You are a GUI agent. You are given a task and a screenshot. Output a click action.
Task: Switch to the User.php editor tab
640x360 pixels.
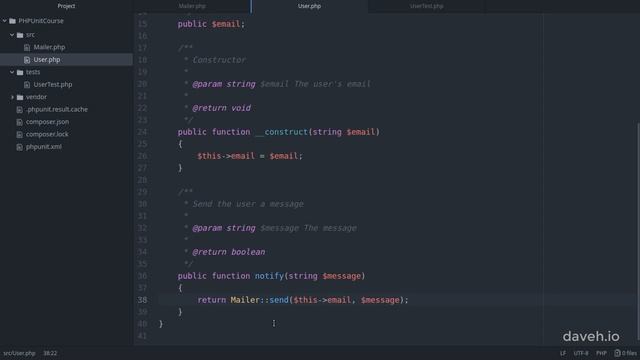pyautogui.click(x=309, y=6)
